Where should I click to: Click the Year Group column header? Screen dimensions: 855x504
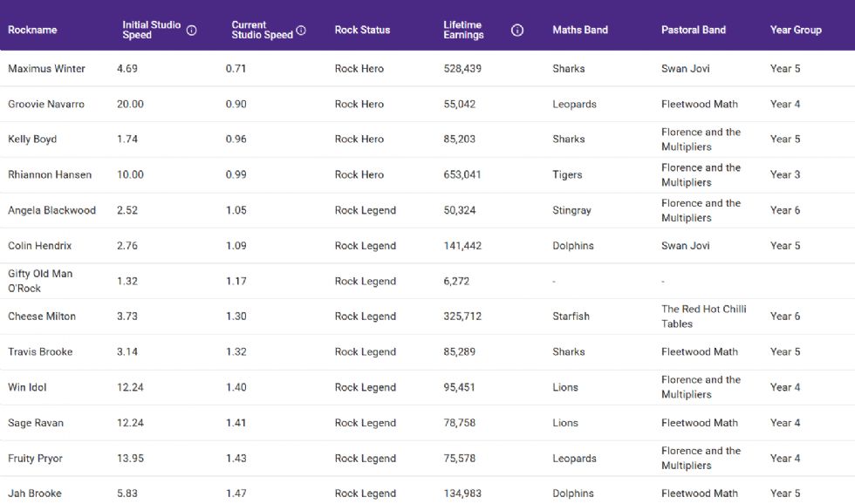795,31
